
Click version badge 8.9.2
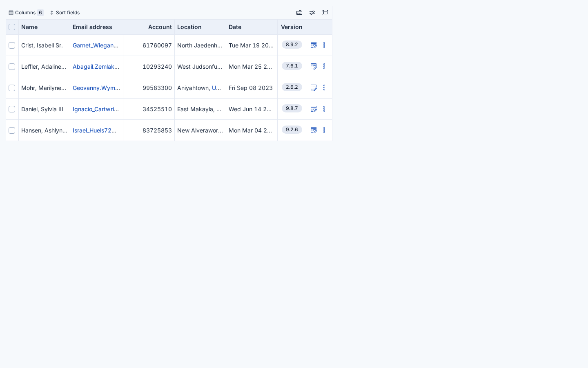coord(292,45)
